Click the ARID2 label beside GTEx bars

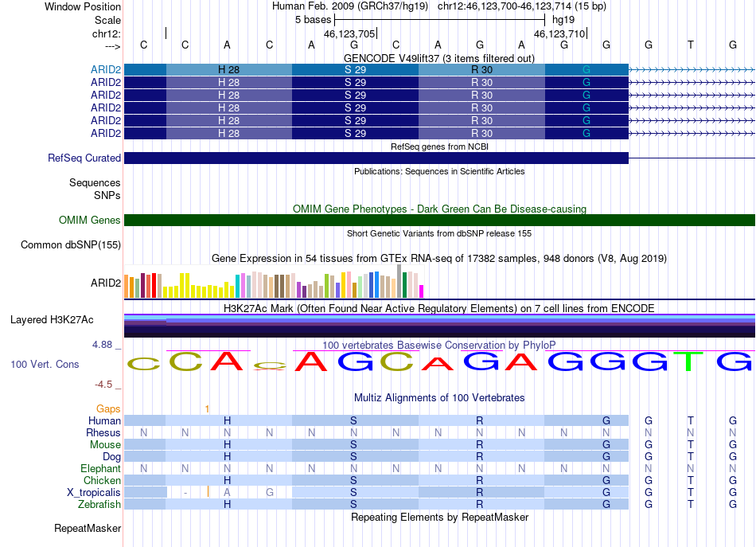pyautogui.click(x=106, y=283)
